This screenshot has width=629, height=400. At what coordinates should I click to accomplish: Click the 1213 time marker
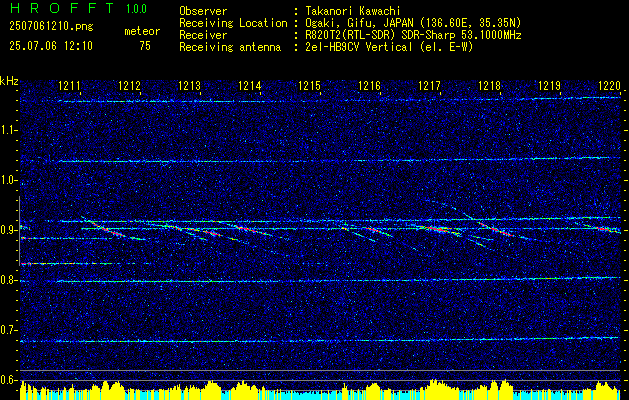189,85
